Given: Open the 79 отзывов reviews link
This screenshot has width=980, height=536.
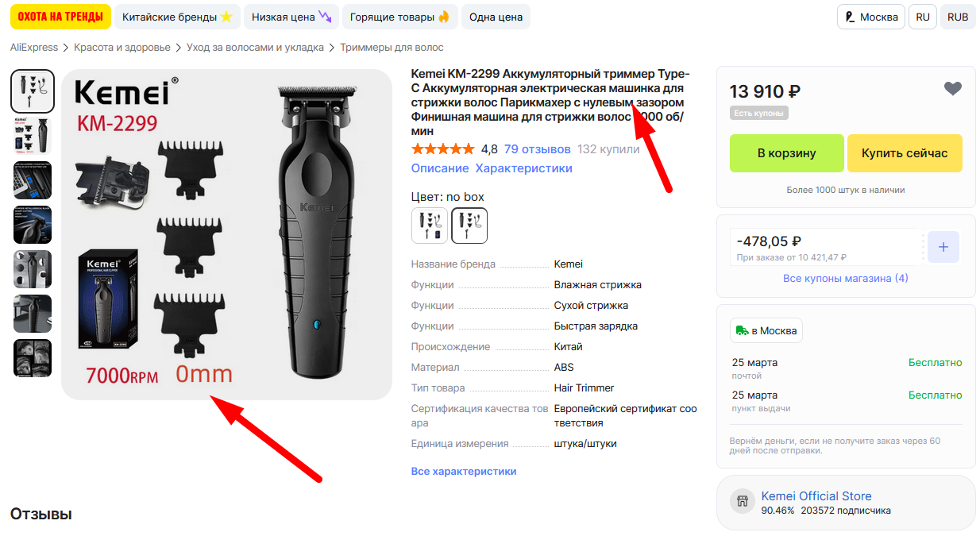Looking at the screenshot, I should [537, 149].
